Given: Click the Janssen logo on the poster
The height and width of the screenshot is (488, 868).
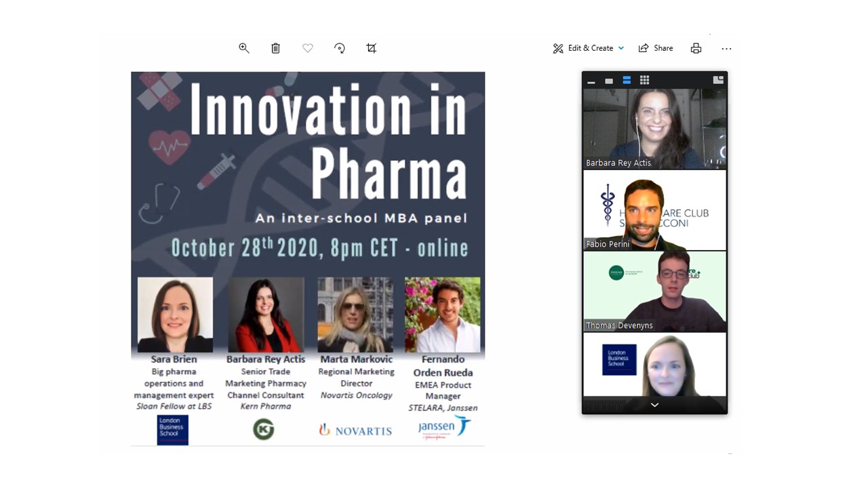Looking at the screenshot, I should pyautogui.click(x=443, y=428).
